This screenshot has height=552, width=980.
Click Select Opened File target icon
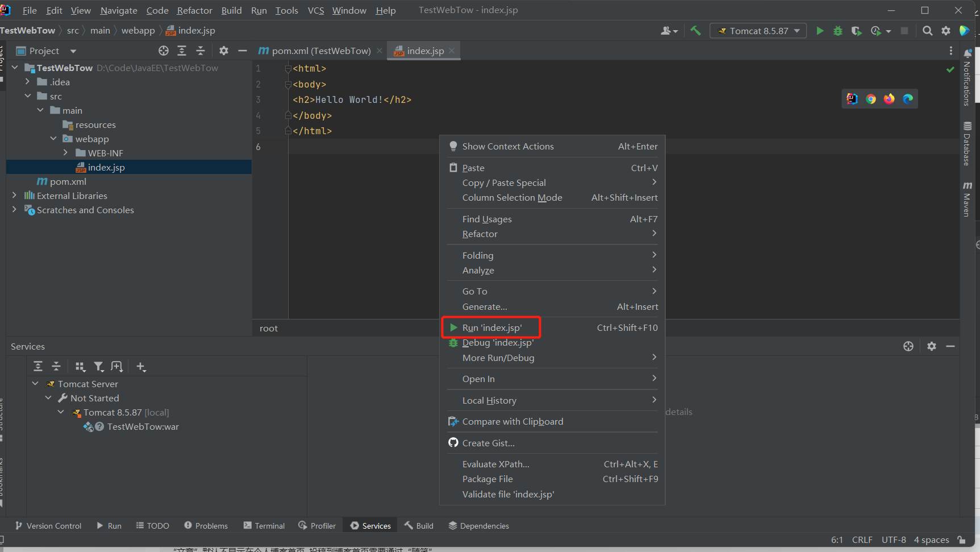164,51
